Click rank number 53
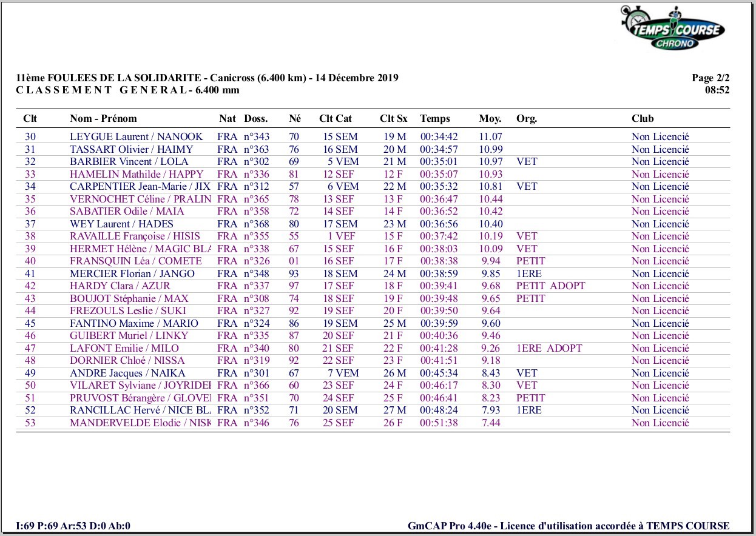 [x=30, y=423]
